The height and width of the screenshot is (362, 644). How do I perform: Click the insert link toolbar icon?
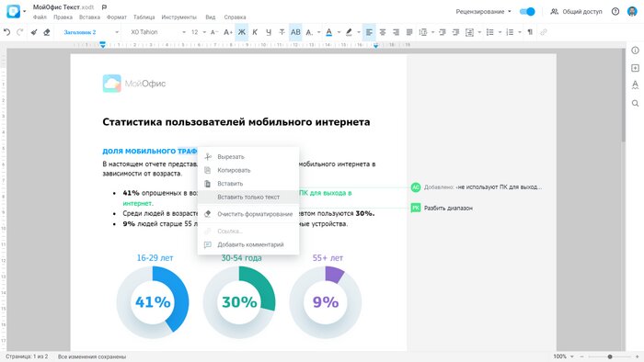tap(544, 32)
